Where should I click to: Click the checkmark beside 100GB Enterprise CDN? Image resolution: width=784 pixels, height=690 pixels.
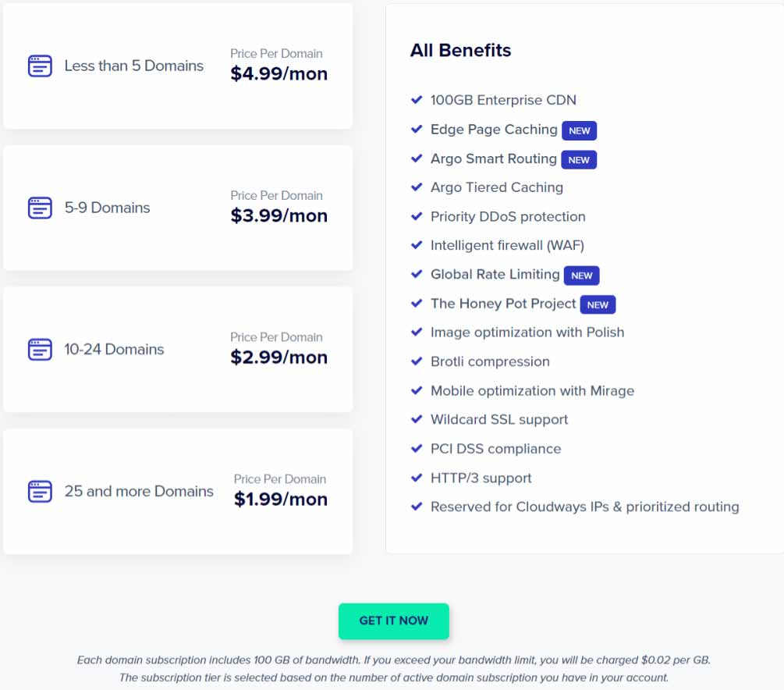(417, 100)
